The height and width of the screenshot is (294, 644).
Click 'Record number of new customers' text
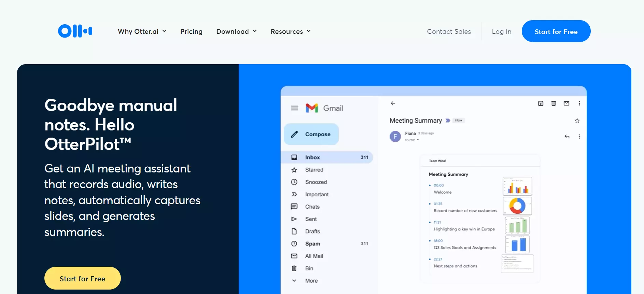465,211
